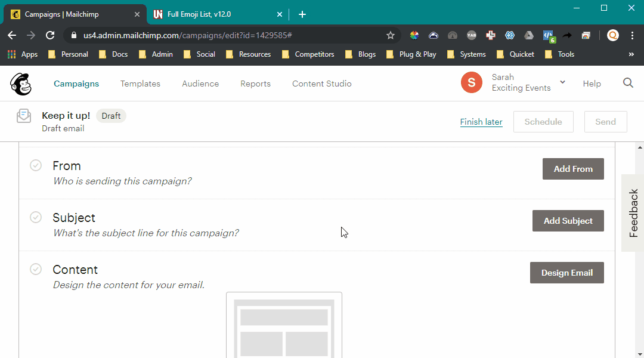Click the Mailchimp monkey logo
The width and height of the screenshot is (644, 358).
(20, 84)
